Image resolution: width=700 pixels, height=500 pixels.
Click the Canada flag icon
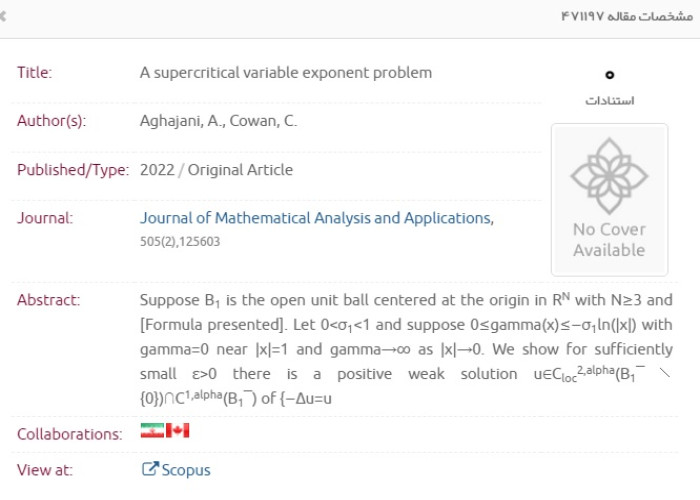[178, 430]
